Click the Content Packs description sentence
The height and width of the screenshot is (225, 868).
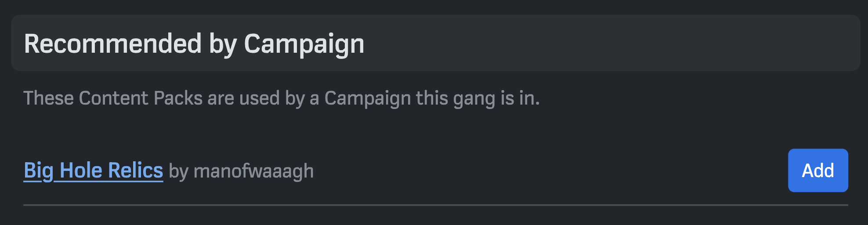click(281, 98)
